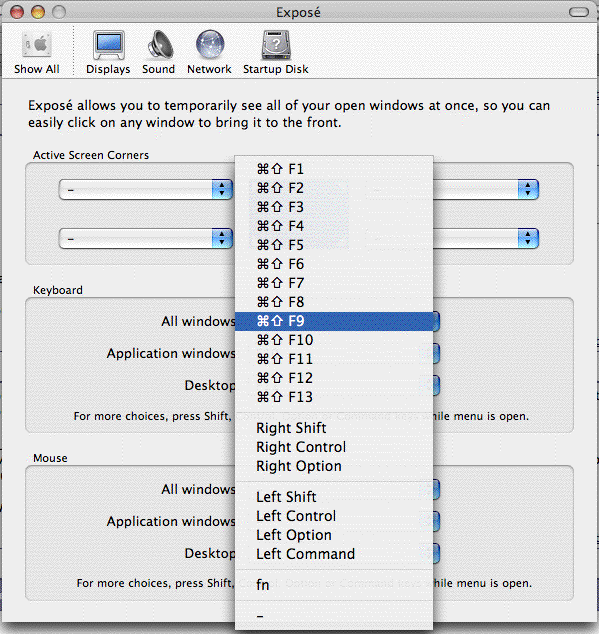Viewport: 599px width, 634px height.
Task: Choose ⌘⇧ F10 from the menu
Action: [x=334, y=340]
